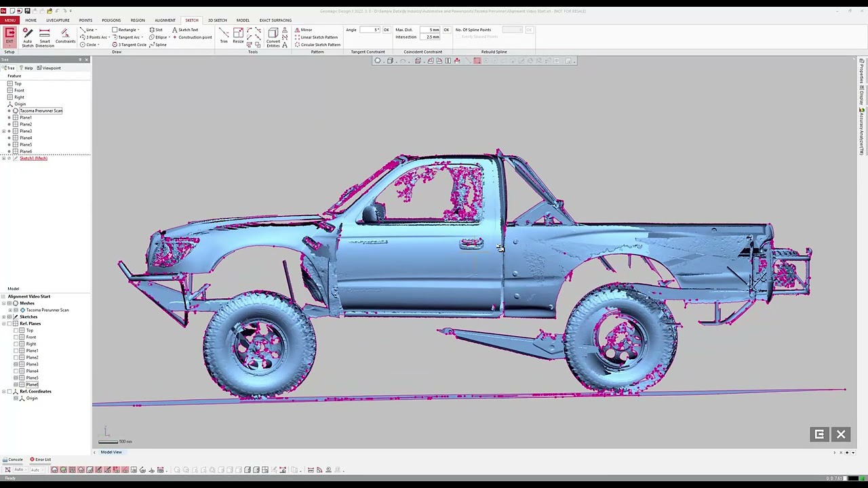Activate the Trim tool
Viewport: 868px width, 488px height.
[x=224, y=37]
